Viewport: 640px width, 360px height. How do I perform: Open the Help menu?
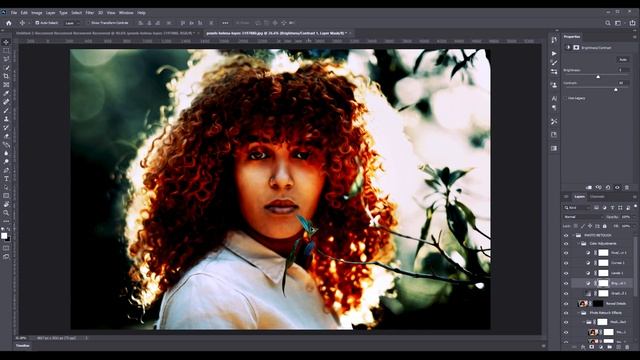tap(141, 13)
